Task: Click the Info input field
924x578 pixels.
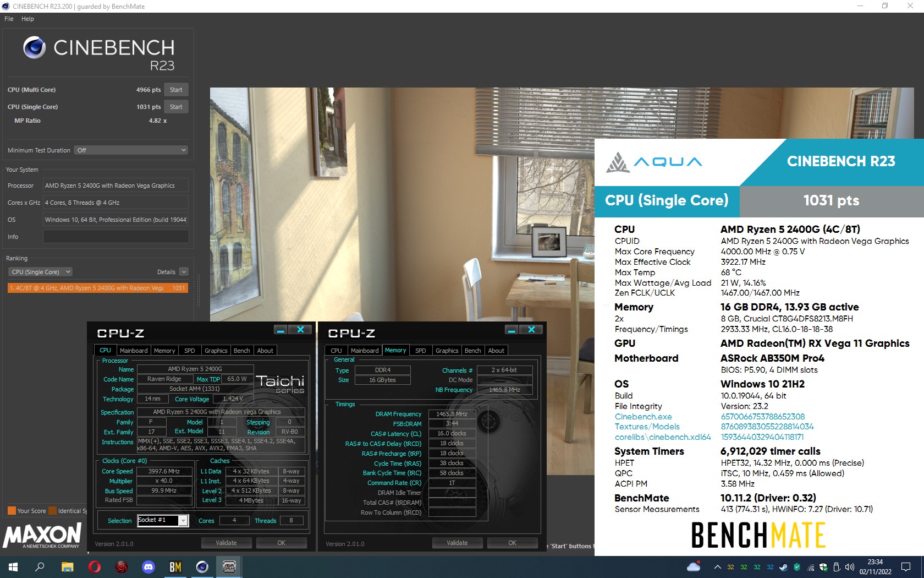Action: click(x=116, y=237)
